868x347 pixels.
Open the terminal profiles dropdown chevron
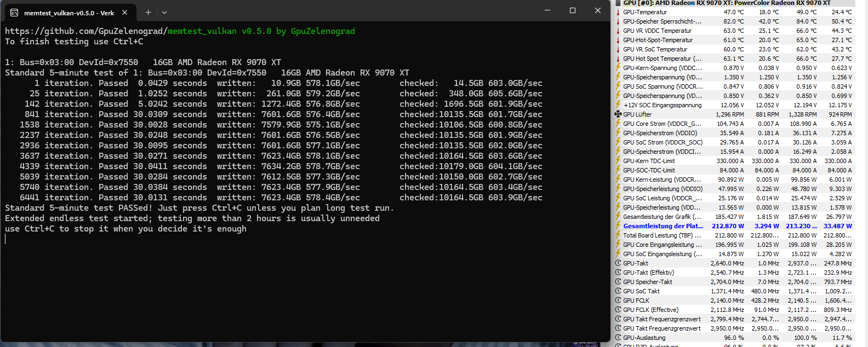tap(164, 12)
